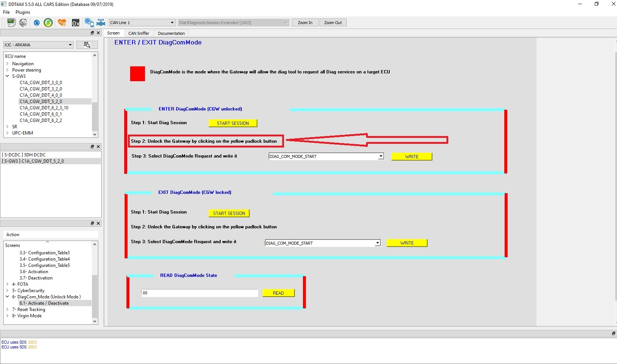Open DIAG_COM_MODE_START dropdown in EXIT section
The image size is (617, 364).
[x=323, y=243]
